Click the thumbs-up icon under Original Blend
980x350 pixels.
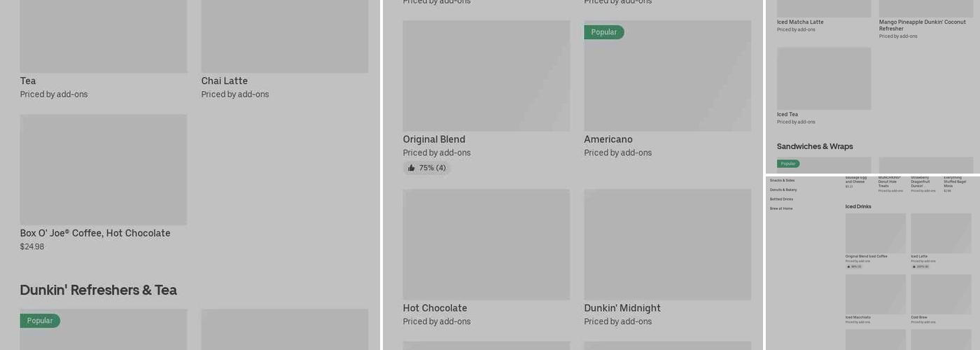(x=412, y=168)
